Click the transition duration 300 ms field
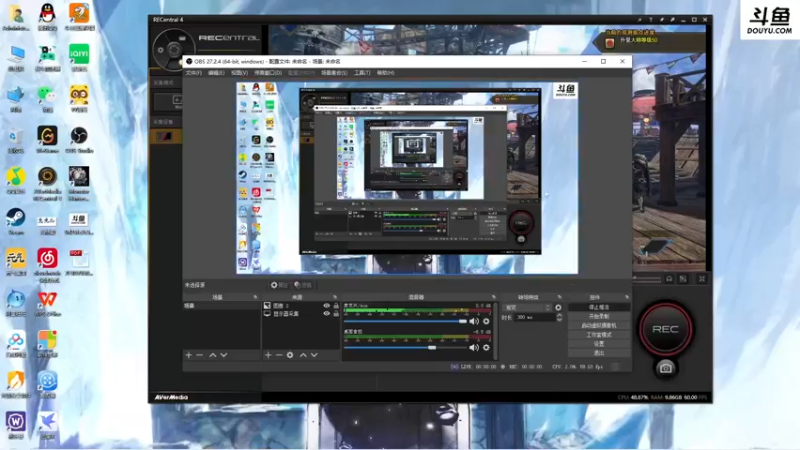This screenshot has width=800, height=450. coord(534,317)
